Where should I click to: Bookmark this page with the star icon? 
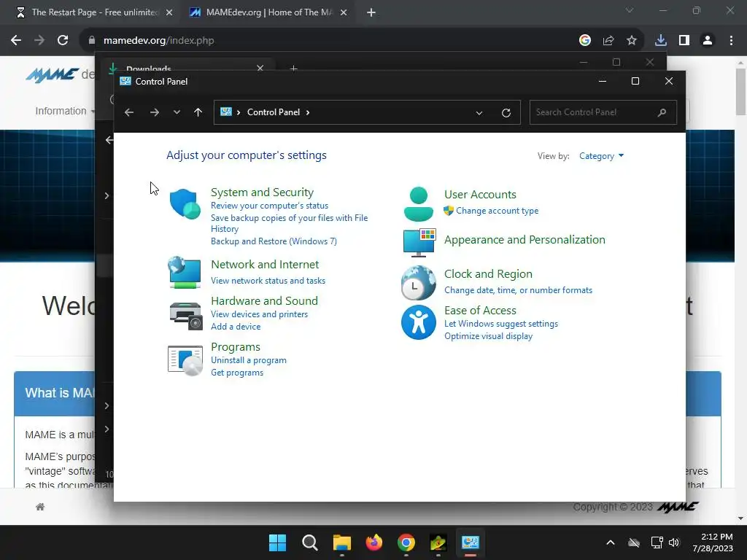632,41
